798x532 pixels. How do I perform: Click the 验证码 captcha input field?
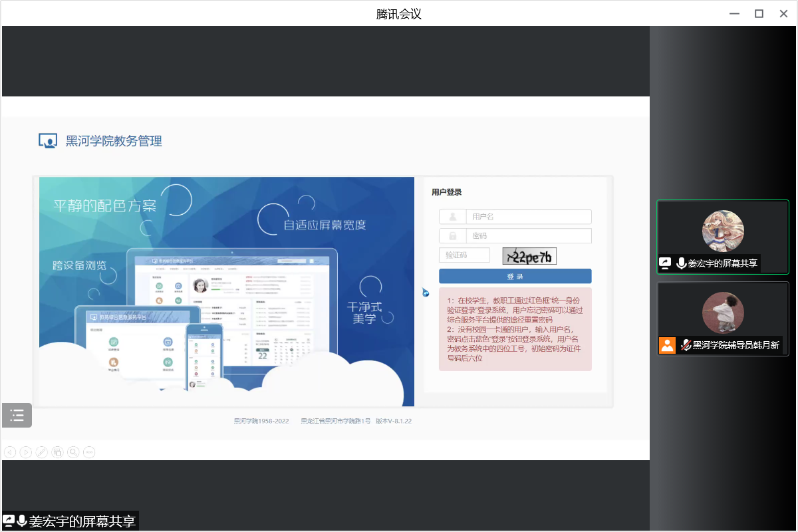pyautogui.click(x=464, y=255)
